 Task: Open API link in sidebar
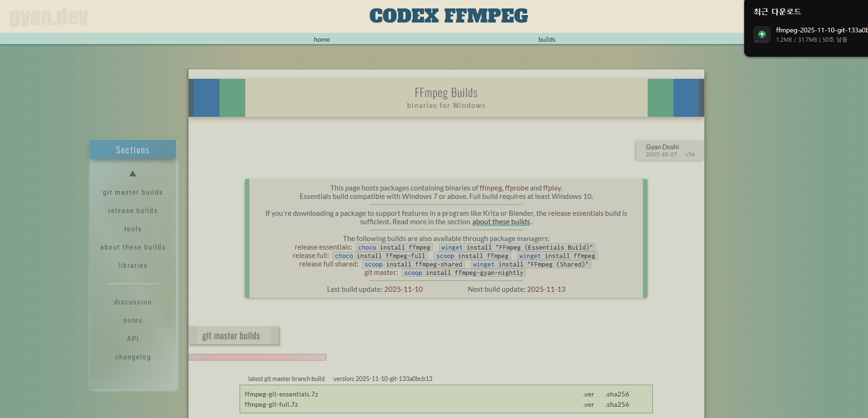(x=133, y=339)
